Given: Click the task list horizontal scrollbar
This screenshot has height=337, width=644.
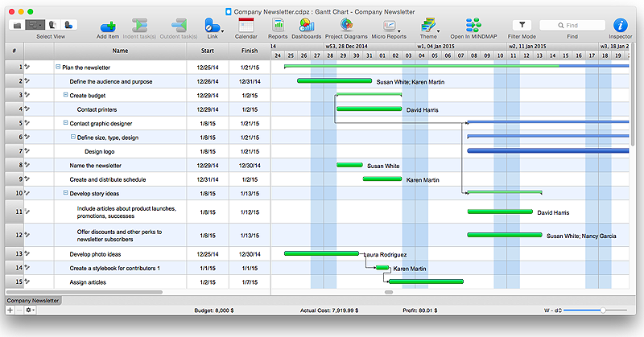Looking at the screenshot, I should [x=85, y=292].
